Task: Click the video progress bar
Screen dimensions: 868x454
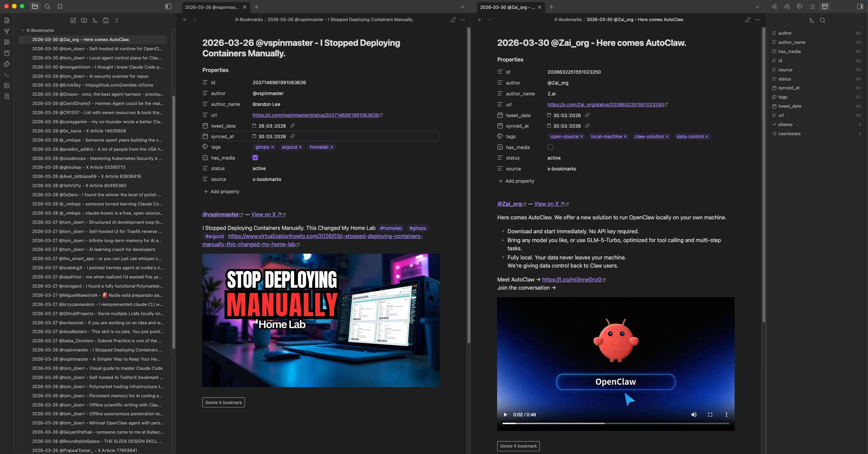Action: pyautogui.click(x=616, y=423)
